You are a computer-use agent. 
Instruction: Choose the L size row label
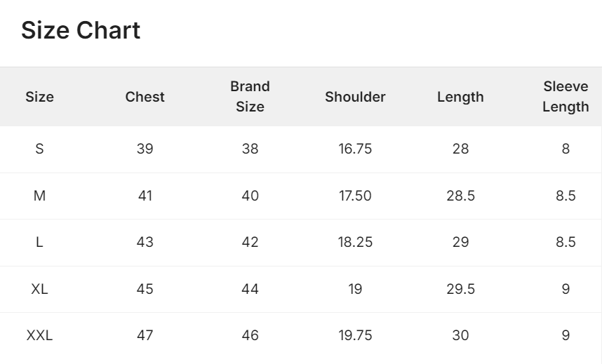coord(39,242)
